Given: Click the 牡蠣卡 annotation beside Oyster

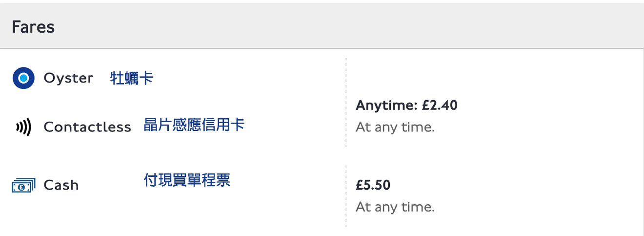Looking at the screenshot, I should [132, 78].
